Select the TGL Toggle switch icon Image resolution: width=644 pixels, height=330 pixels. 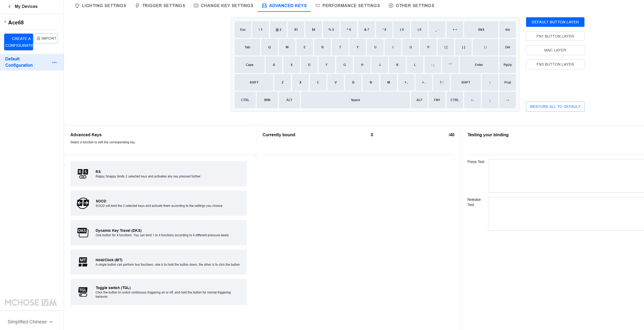(x=83, y=292)
